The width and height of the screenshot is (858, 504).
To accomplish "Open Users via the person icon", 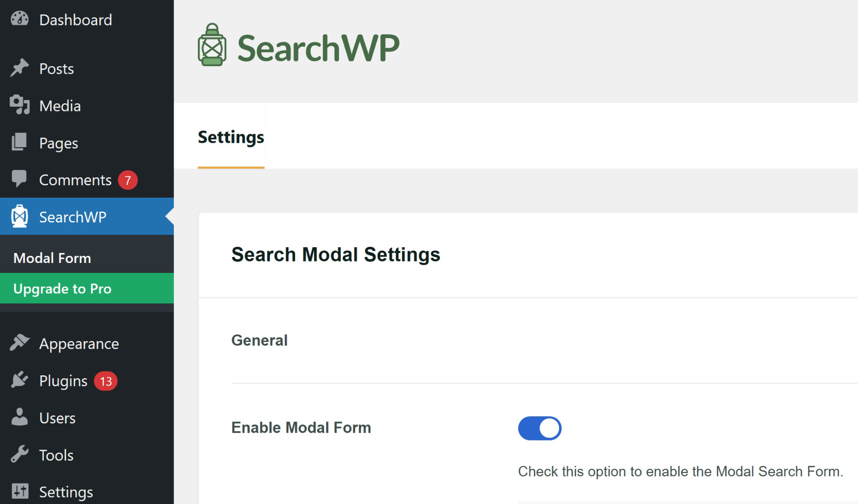I will point(19,418).
